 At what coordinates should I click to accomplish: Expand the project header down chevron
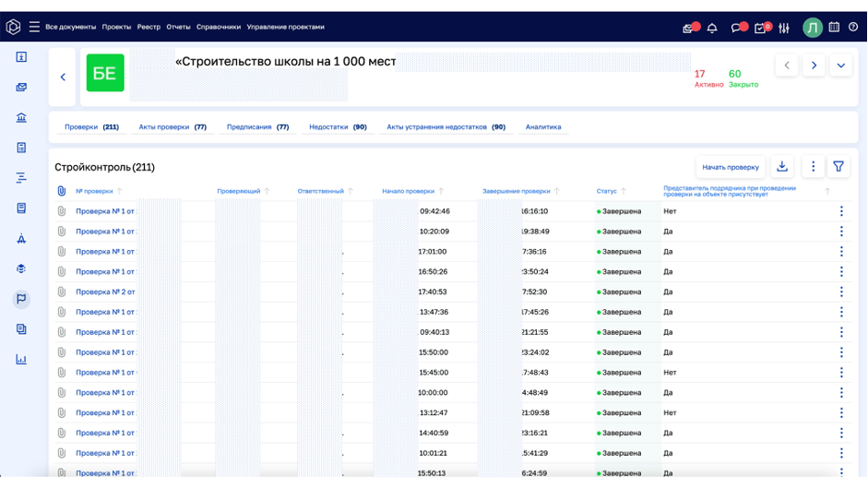pyautogui.click(x=840, y=65)
